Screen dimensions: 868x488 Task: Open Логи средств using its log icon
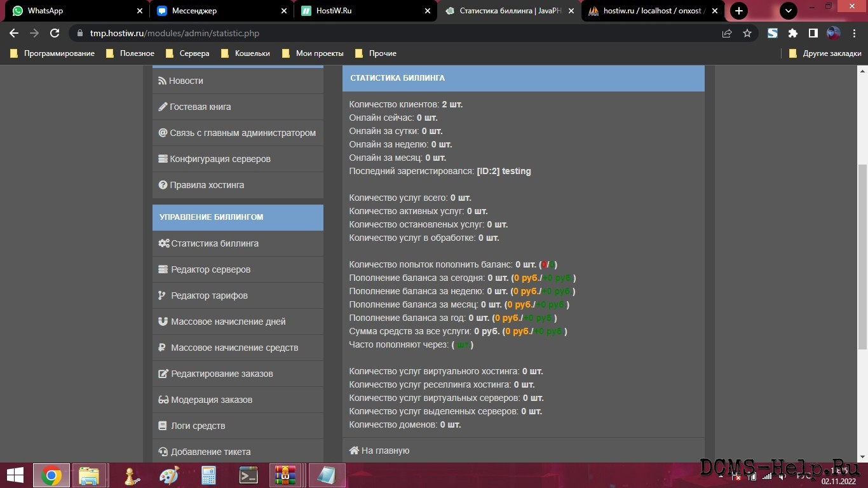tap(164, 426)
